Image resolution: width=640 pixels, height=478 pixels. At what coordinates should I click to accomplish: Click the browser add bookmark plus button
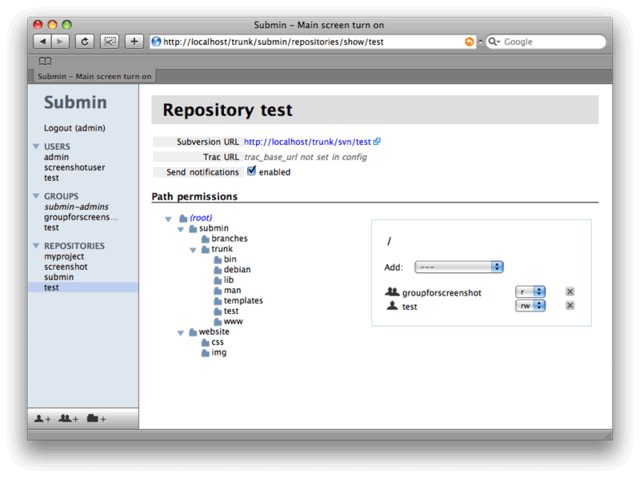pyautogui.click(x=134, y=42)
